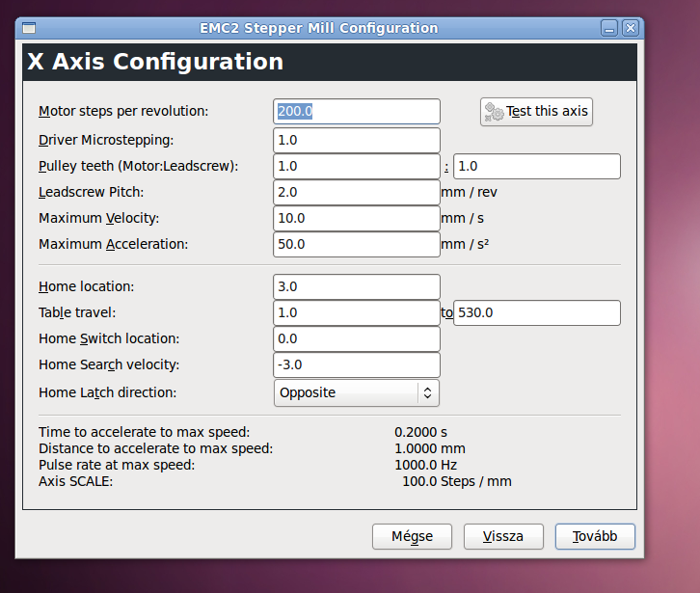Focus the Driver Microstepping input
This screenshot has width=700, height=593.
[x=357, y=140]
